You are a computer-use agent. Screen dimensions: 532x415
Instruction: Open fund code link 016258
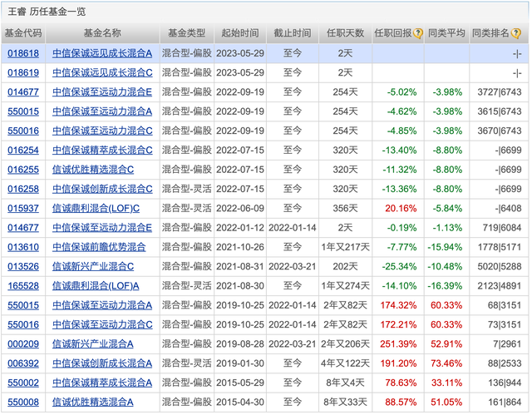click(x=23, y=189)
